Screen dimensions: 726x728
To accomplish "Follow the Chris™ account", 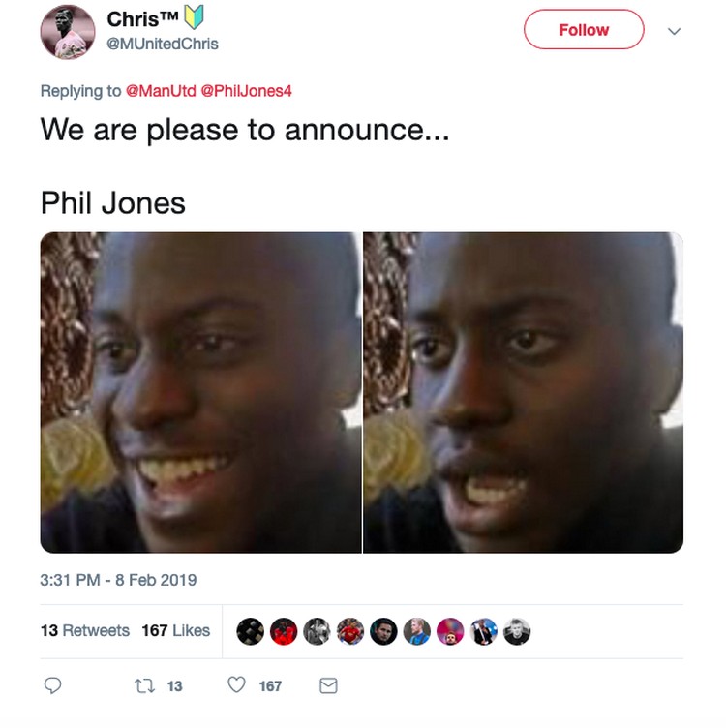I will [x=584, y=30].
